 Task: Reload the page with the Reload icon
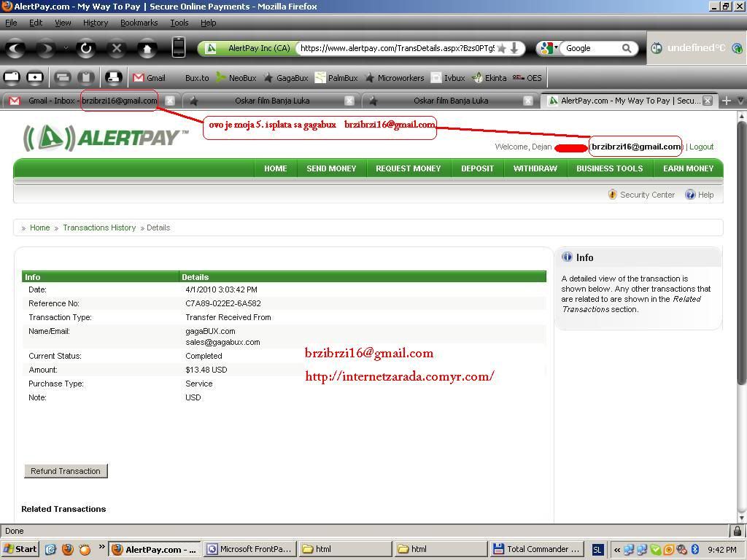tap(86, 48)
